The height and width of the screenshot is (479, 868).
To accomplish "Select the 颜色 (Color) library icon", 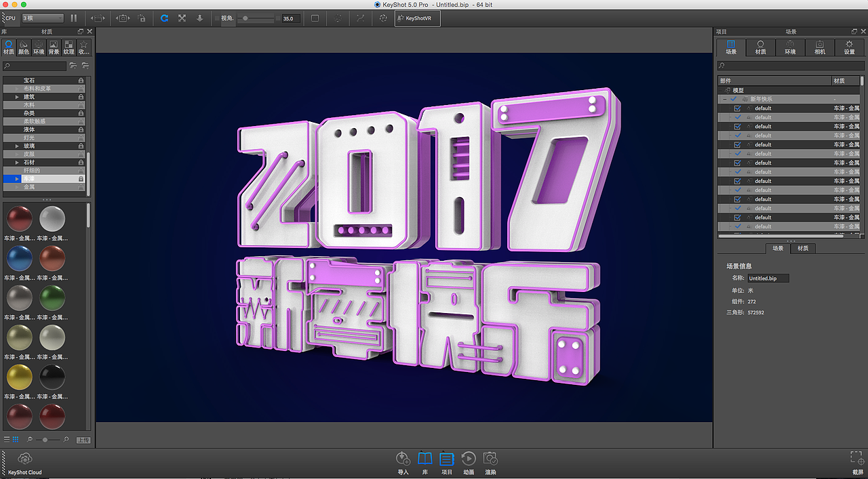I will 24,49.
